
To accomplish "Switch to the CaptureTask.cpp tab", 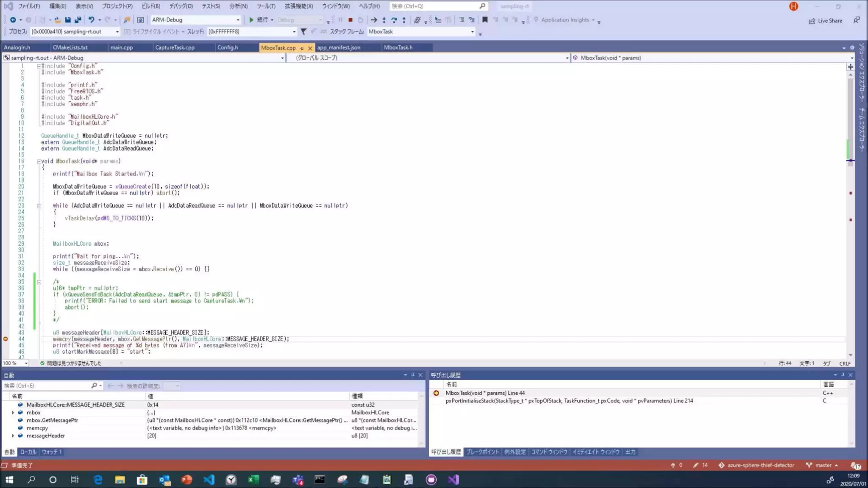I will point(175,47).
